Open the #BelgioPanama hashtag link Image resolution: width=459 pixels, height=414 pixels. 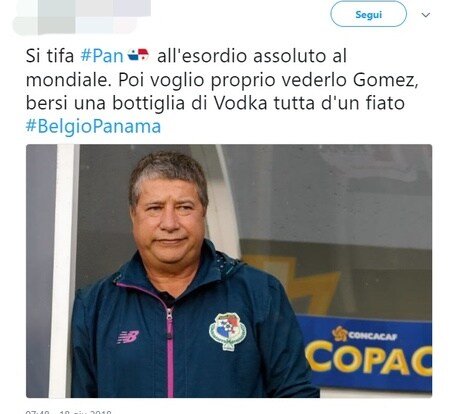tap(93, 126)
